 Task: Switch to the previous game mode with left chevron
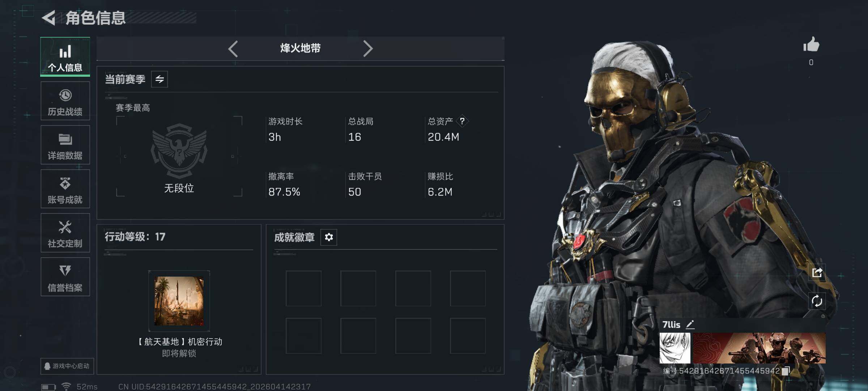(x=233, y=49)
